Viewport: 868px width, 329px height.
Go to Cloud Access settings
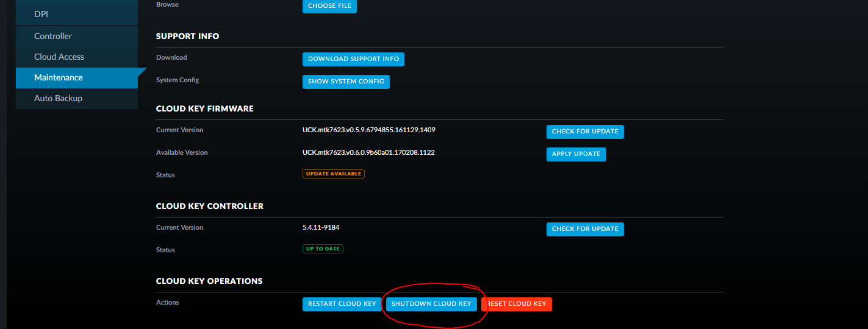click(x=77, y=57)
